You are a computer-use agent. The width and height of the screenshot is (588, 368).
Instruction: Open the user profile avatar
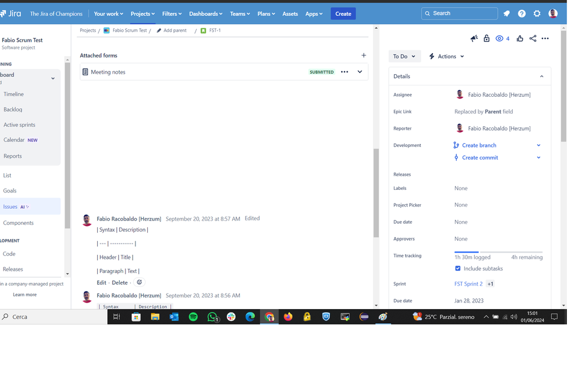(x=553, y=14)
